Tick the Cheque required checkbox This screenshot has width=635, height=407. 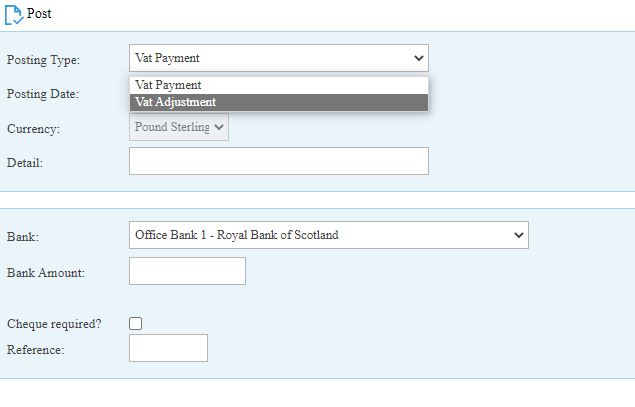136,324
